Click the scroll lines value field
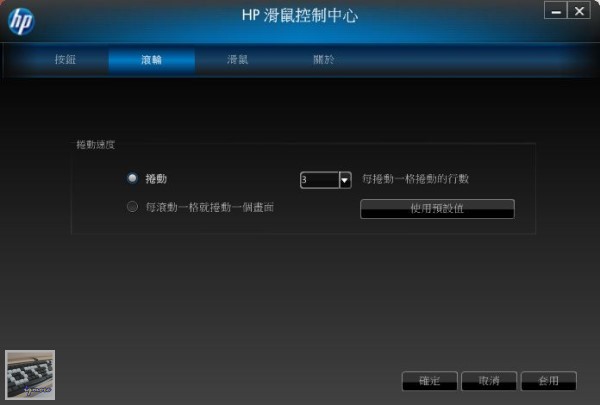 320,180
